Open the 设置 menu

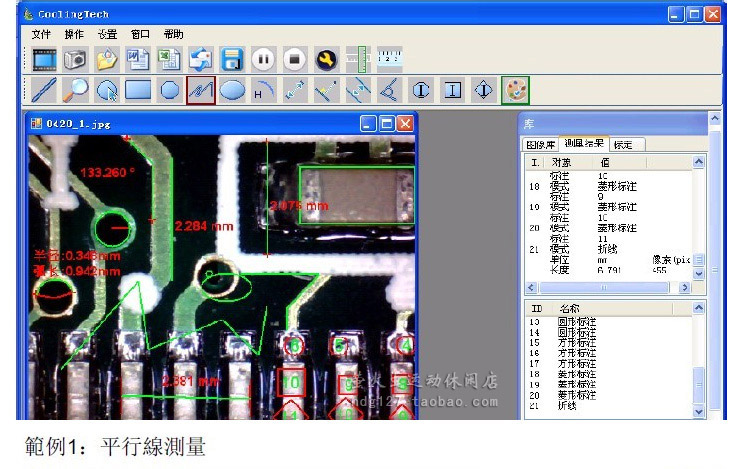click(107, 33)
